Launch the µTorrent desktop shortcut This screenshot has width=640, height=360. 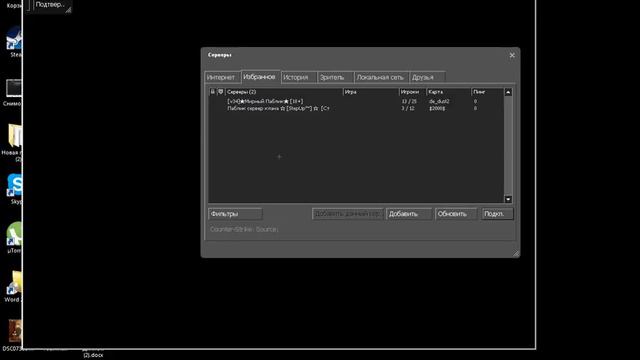[15, 238]
